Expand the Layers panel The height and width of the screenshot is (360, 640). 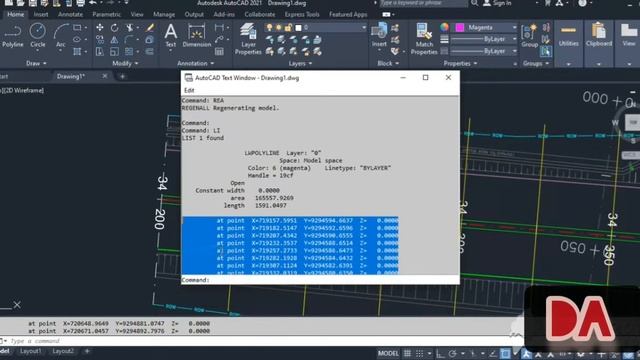(300, 63)
